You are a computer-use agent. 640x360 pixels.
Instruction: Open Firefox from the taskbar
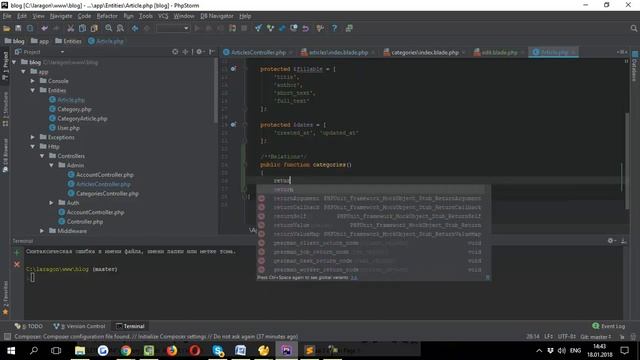coord(172,351)
